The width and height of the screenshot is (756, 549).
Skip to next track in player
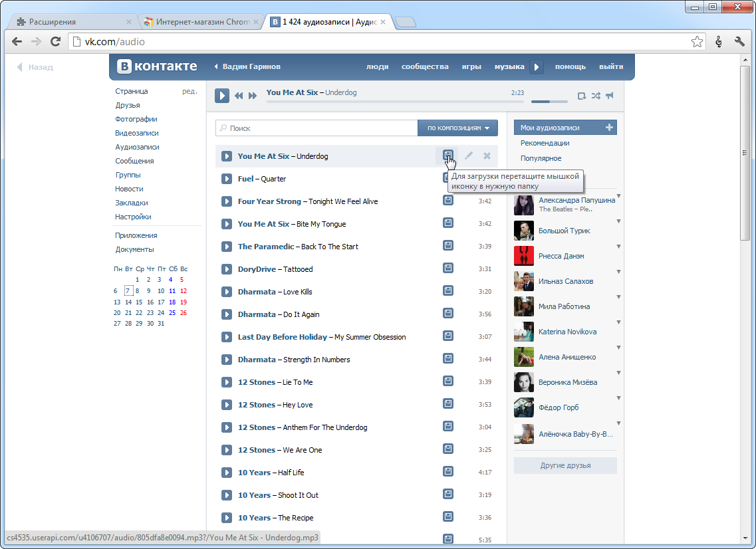(253, 96)
